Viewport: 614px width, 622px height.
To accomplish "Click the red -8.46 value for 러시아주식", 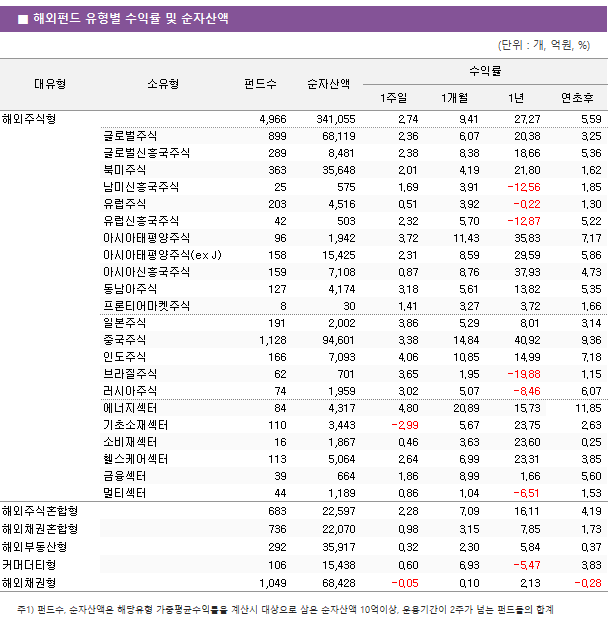I will coord(527,392).
